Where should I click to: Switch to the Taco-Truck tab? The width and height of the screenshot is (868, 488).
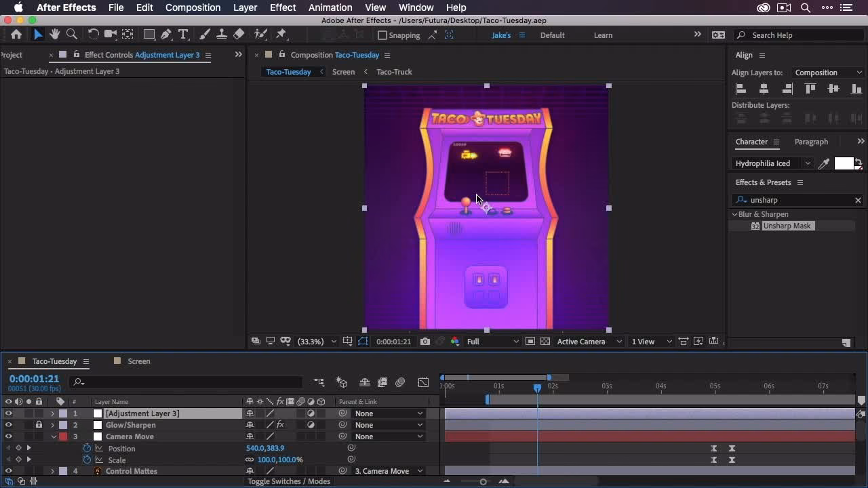coord(394,71)
